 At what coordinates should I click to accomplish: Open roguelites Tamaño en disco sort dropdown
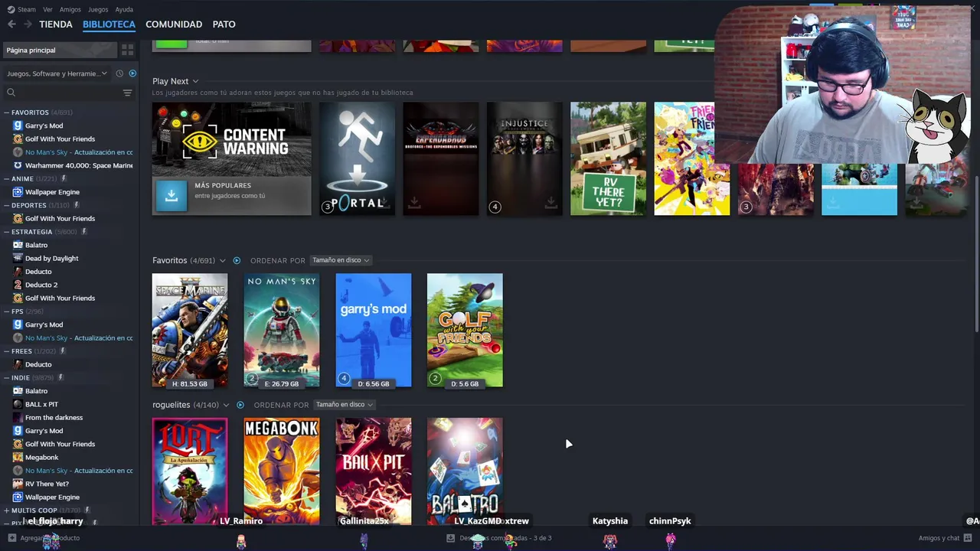coord(345,405)
